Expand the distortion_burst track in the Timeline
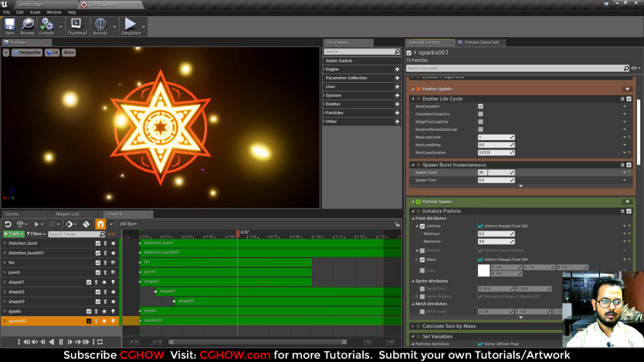Image resolution: width=644 pixels, height=362 pixels. click(5, 243)
